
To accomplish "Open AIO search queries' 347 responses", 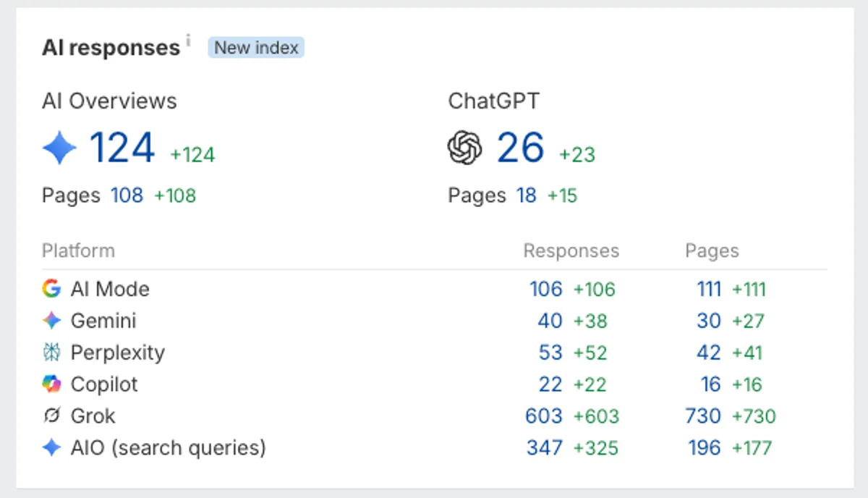I will click(545, 448).
